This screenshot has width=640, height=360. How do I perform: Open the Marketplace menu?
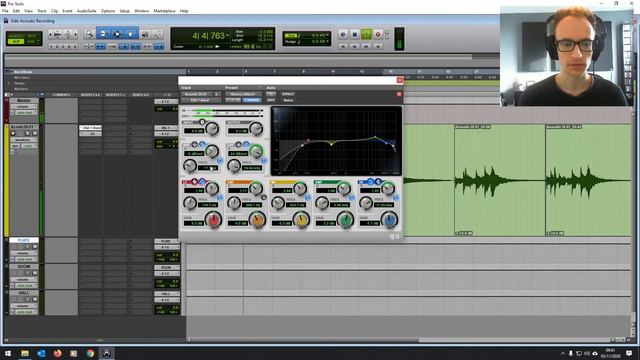click(x=164, y=11)
